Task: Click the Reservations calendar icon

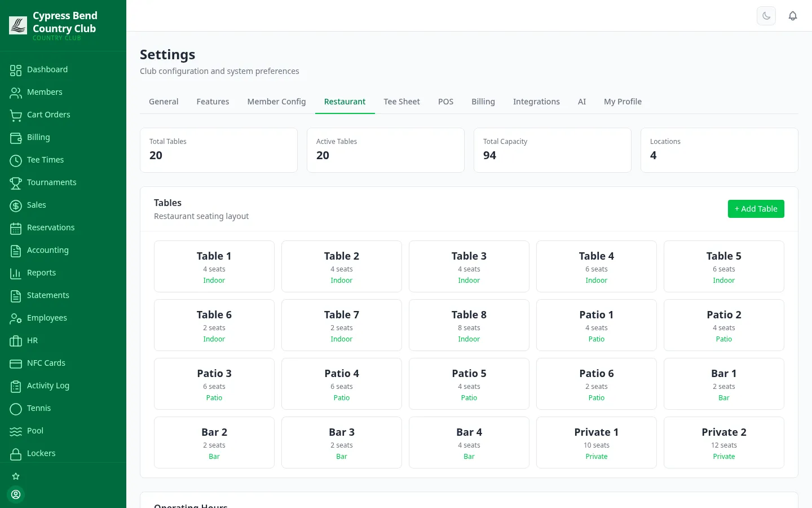Action: pyautogui.click(x=16, y=228)
